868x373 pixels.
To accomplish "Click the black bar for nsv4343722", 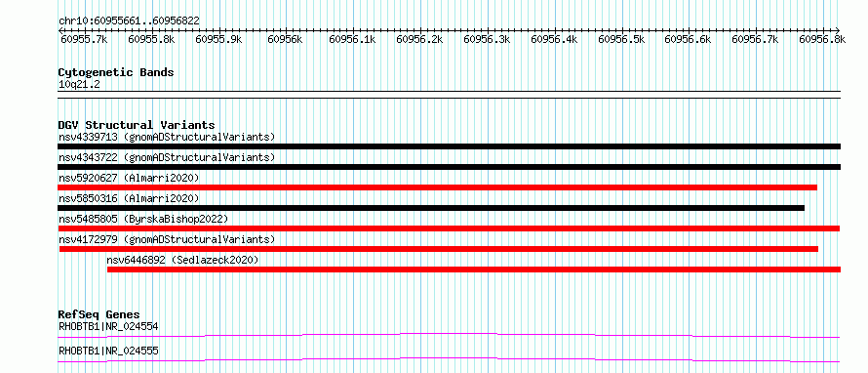I will click(x=449, y=167).
